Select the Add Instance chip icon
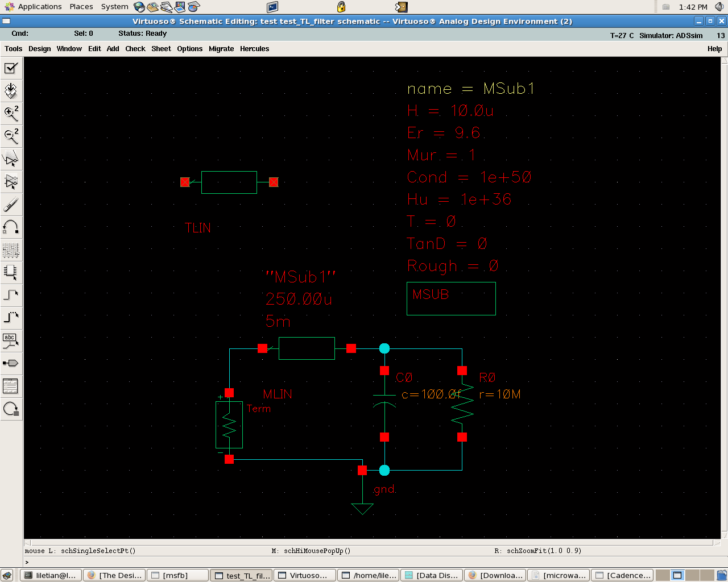Image resolution: width=728 pixels, height=582 pixels. click(11, 272)
